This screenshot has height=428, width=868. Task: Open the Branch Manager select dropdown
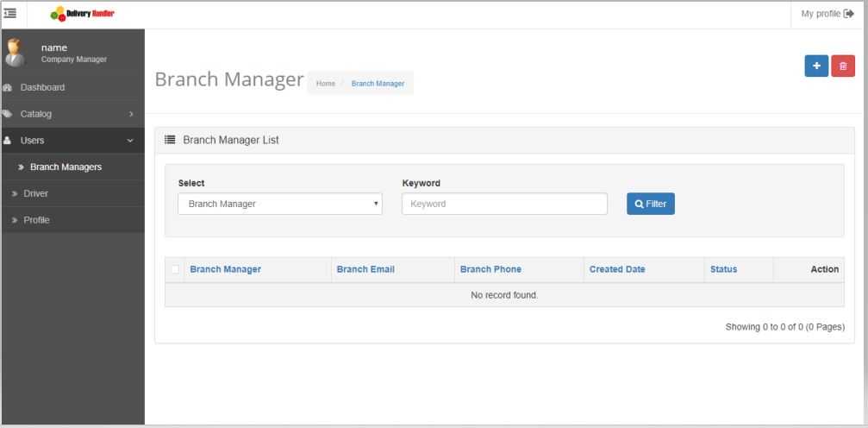click(x=280, y=204)
